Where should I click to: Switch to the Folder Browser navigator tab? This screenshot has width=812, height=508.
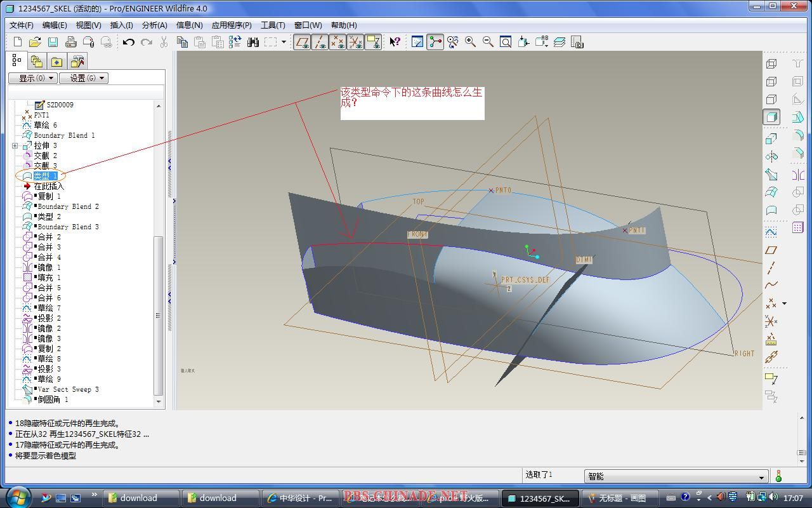37,61
